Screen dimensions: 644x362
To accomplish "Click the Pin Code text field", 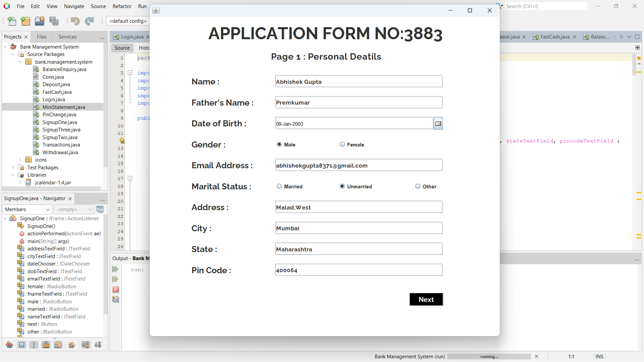I will 359,270.
